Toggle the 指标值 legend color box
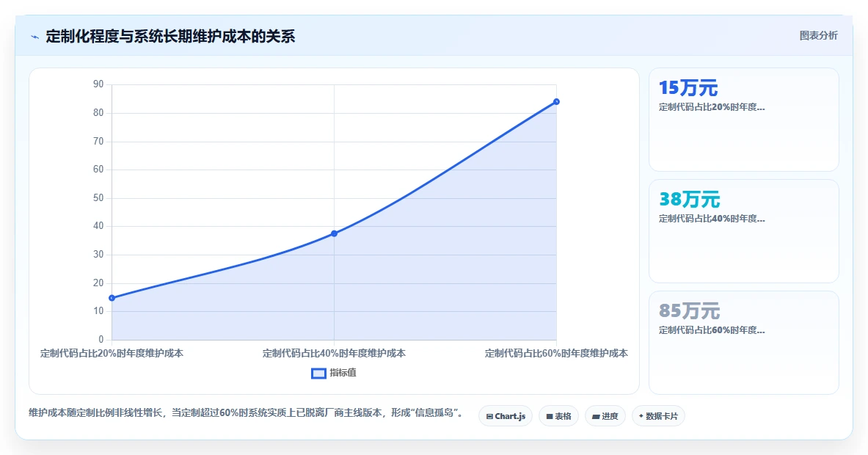The height and width of the screenshot is (455, 868). pyautogui.click(x=318, y=374)
